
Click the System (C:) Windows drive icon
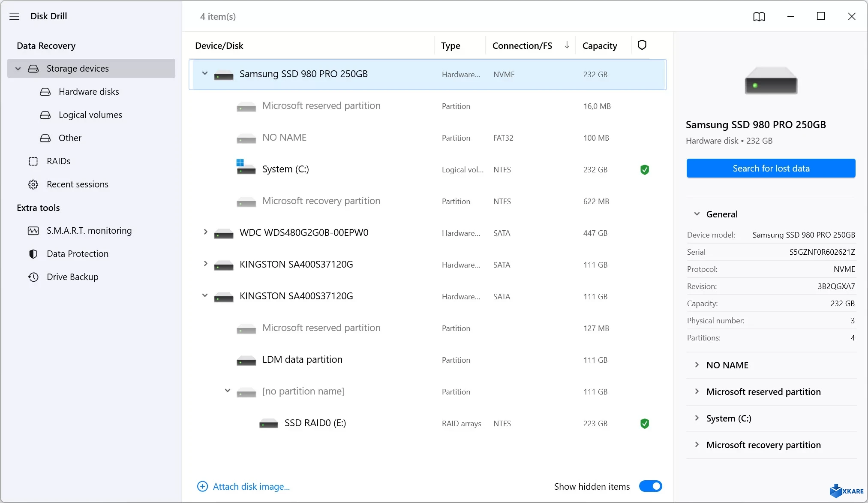tap(246, 167)
